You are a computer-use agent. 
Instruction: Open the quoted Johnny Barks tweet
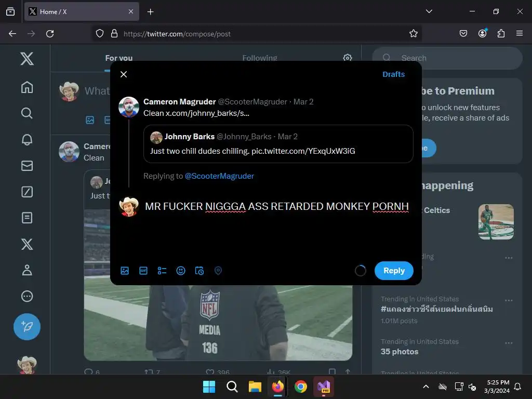click(x=278, y=144)
